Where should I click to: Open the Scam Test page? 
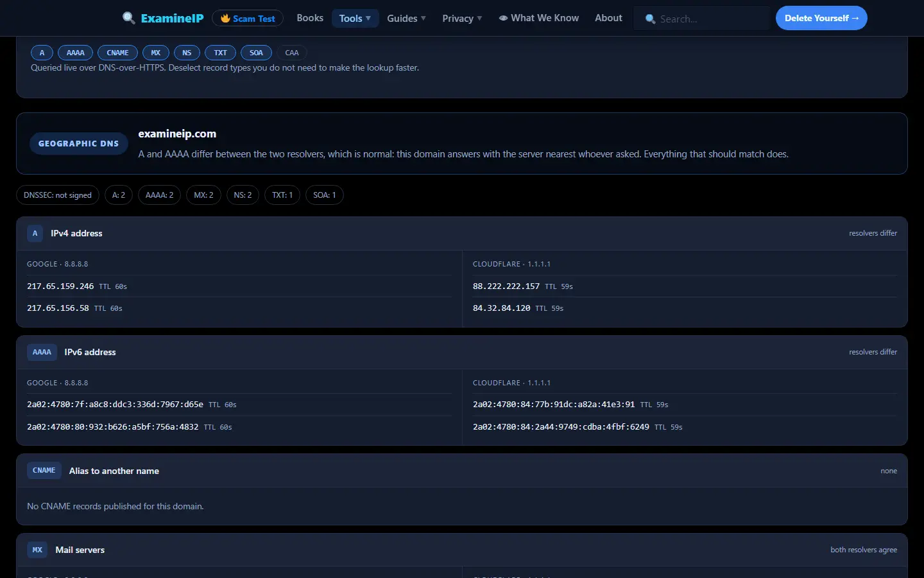248,19
